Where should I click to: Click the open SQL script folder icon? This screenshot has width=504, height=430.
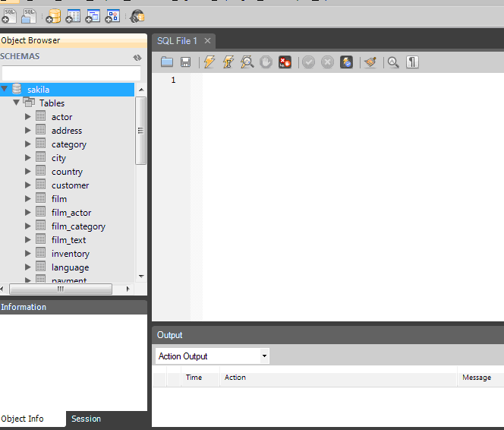coord(167,62)
